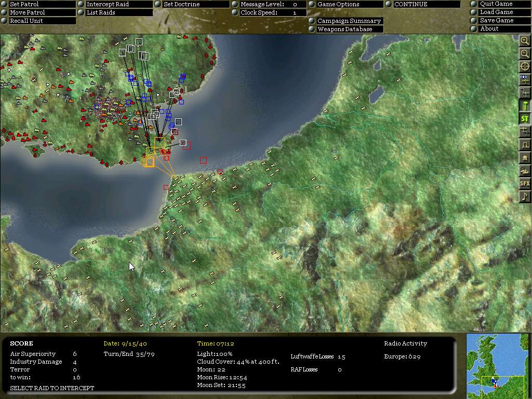Click the zoom in magnifier icon
The width and height of the screenshot is (532, 399).
click(525, 41)
